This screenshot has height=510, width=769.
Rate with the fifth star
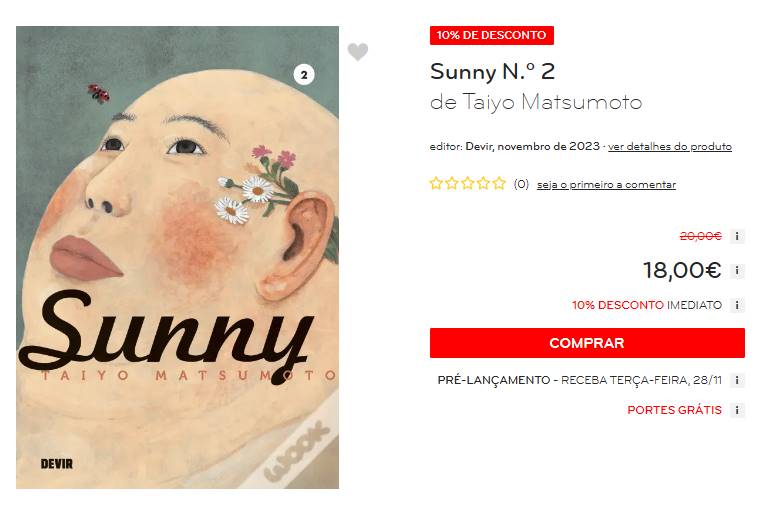point(499,183)
